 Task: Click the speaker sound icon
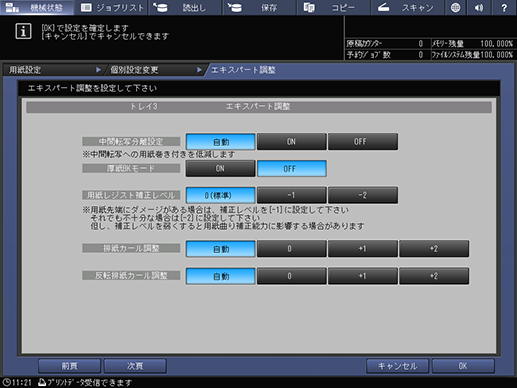480,7
